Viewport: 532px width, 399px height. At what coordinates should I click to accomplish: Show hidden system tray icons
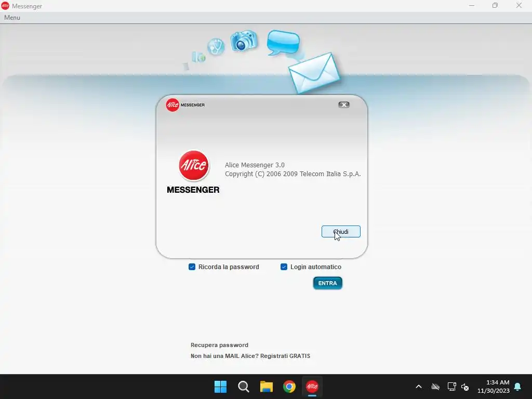click(419, 387)
